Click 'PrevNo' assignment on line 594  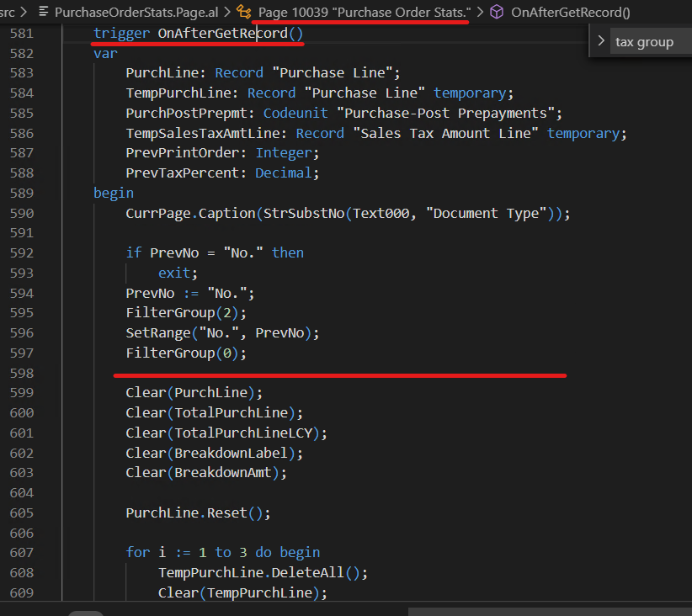(150, 294)
